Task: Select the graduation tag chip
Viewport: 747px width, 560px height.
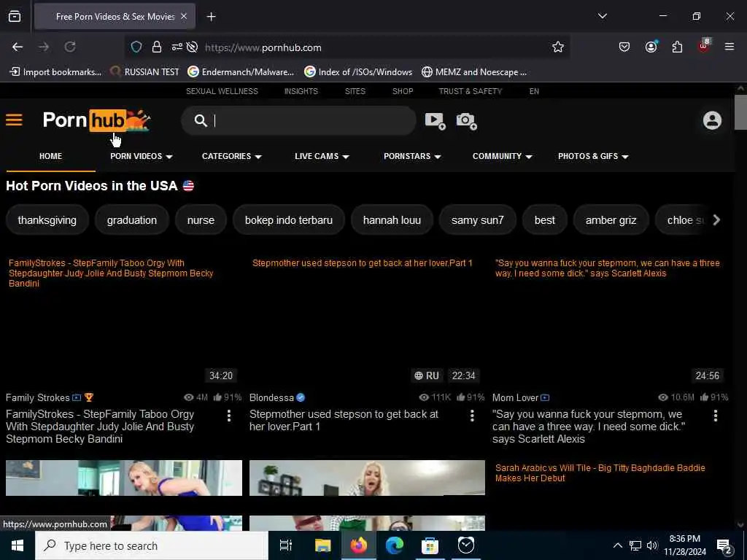Action: tap(132, 220)
